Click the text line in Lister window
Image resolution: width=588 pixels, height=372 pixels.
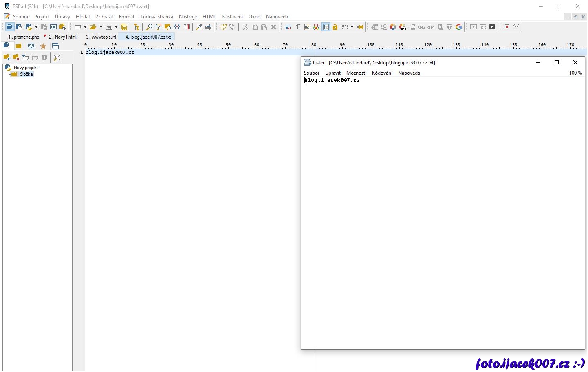click(x=332, y=80)
